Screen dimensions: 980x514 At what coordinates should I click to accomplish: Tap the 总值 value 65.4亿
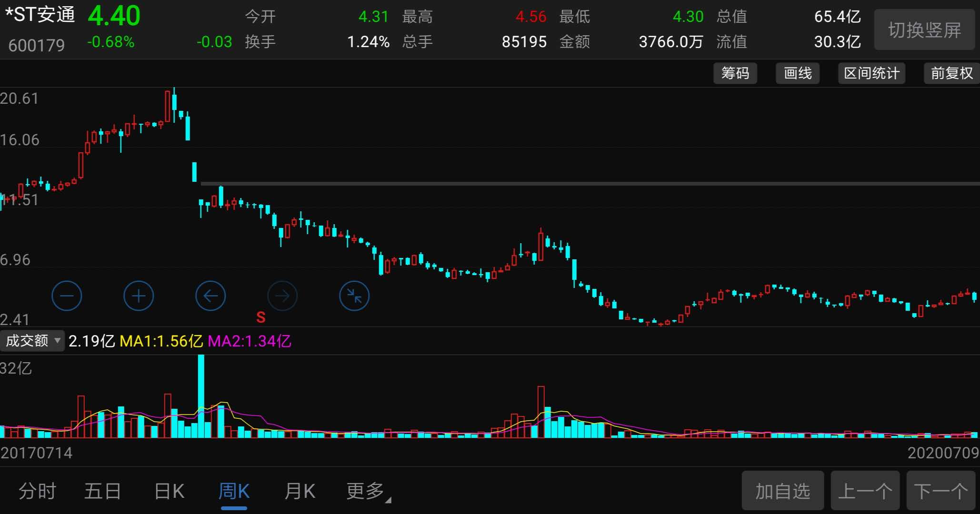[x=838, y=17]
